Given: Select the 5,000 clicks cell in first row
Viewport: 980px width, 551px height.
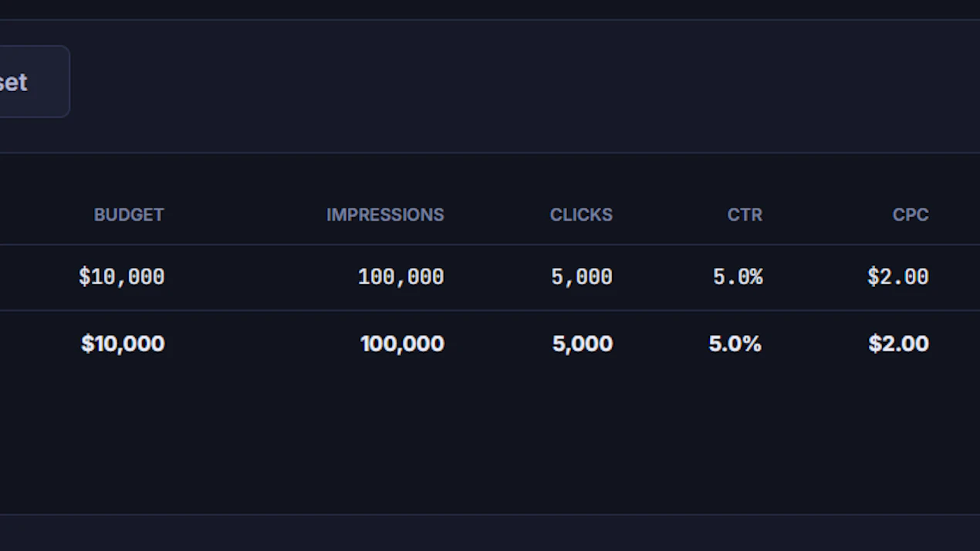Looking at the screenshot, I should (582, 277).
